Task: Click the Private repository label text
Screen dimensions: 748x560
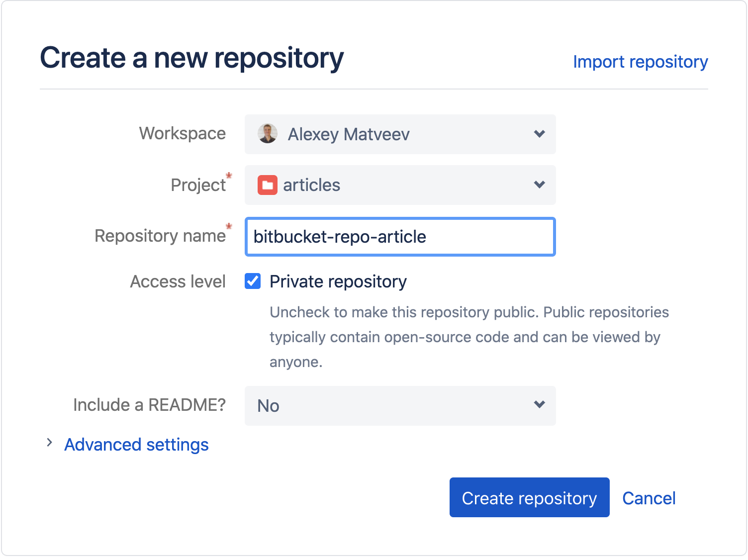Action: (338, 281)
